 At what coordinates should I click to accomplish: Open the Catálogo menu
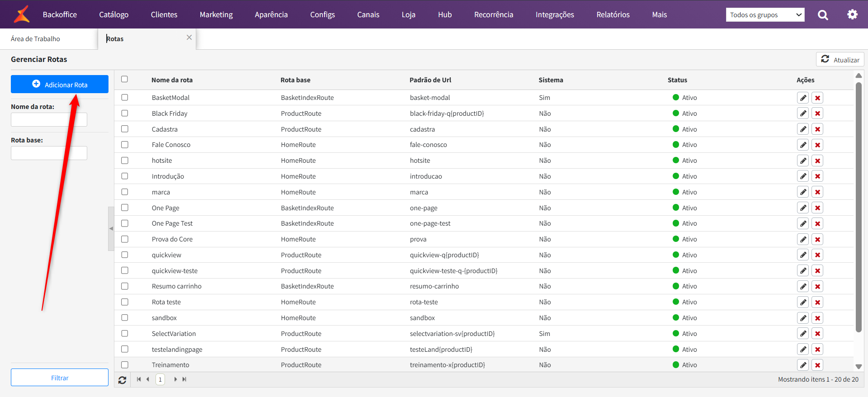114,15
